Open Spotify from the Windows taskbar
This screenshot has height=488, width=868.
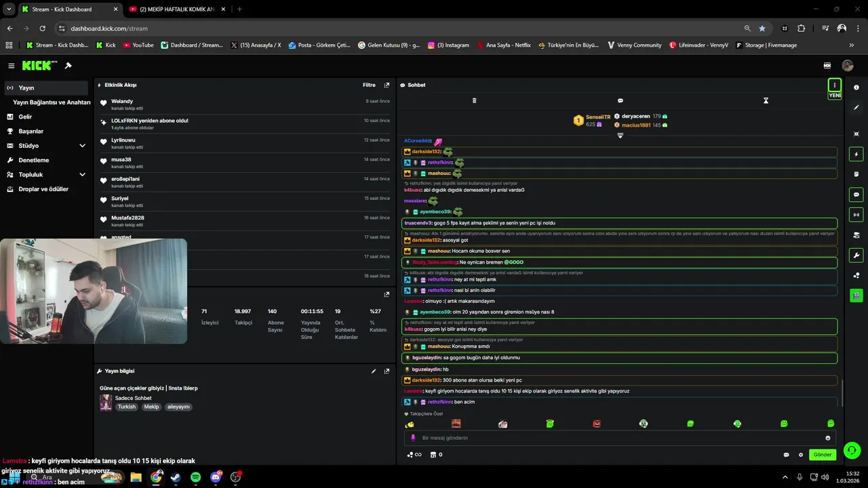[195, 477]
